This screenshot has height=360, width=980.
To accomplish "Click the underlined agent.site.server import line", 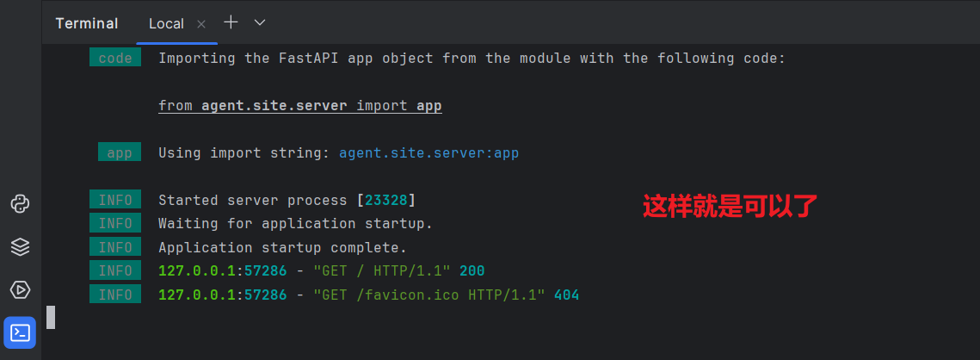I will point(299,106).
